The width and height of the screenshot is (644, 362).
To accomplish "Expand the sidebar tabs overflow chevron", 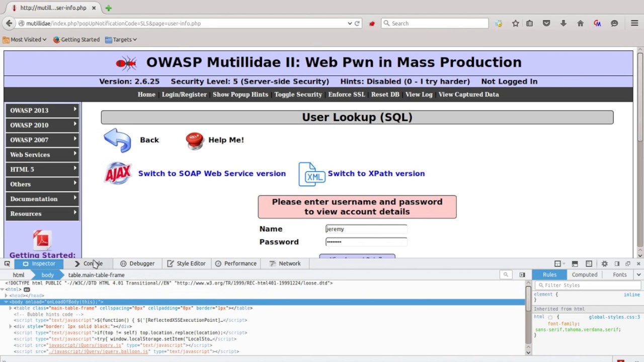I will [x=638, y=275].
